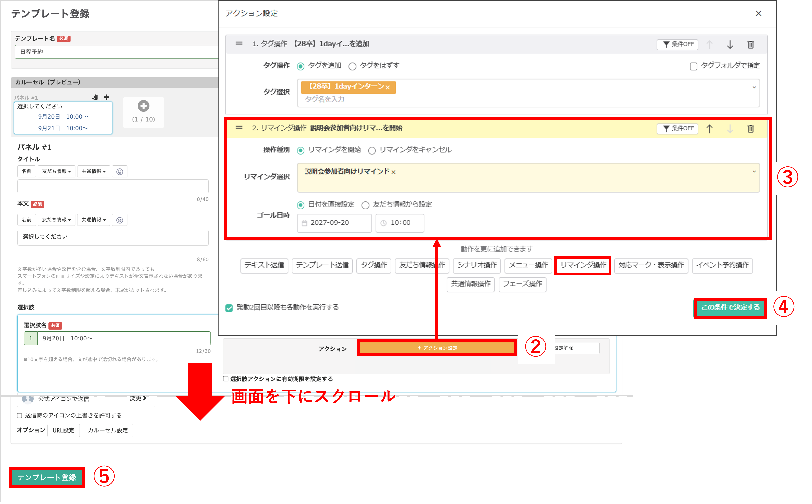Image resolution: width=812 pixels, height=504 pixels.
Task: Expand the タグ選択 dropdown arrow
Action: click(754, 87)
